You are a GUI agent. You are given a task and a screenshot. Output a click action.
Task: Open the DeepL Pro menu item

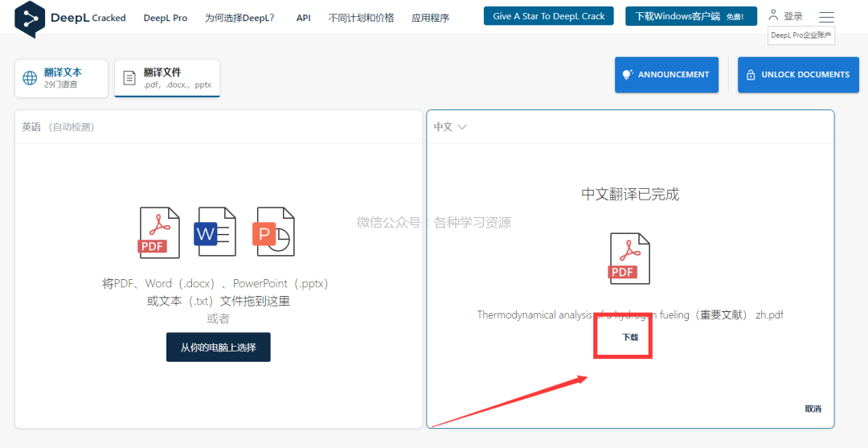click(166, 18)
